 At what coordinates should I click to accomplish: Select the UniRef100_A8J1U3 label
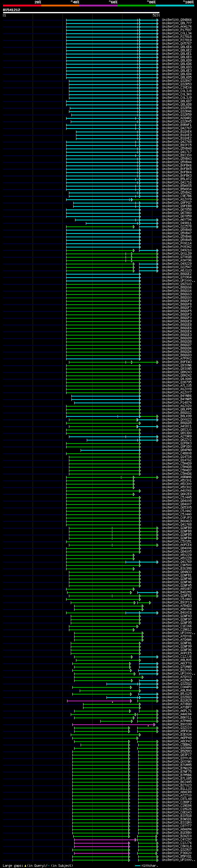click(x=177, y=271)
